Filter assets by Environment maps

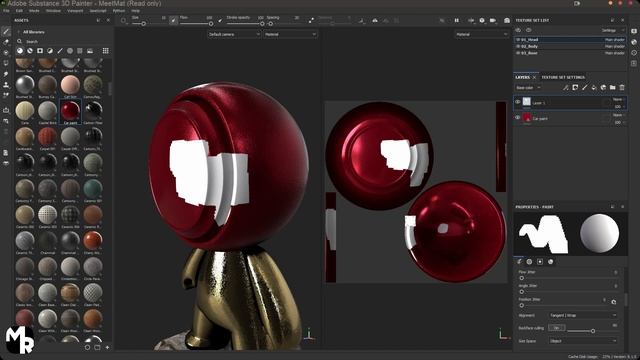(90, 51)
